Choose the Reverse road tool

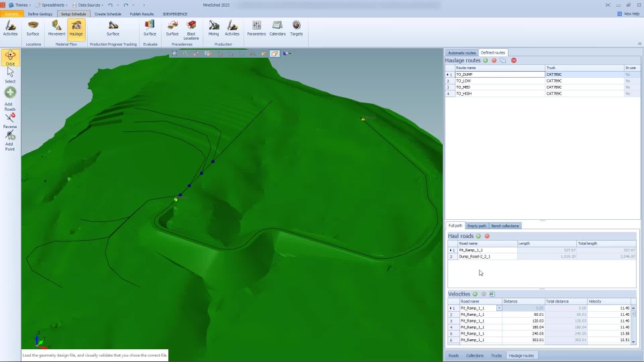10,120
